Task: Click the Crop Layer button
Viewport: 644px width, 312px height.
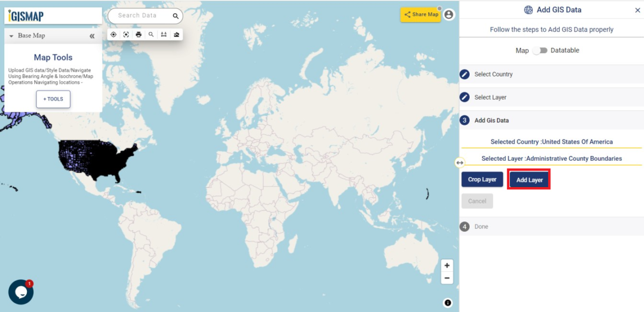Action: [x=482, y=179]
